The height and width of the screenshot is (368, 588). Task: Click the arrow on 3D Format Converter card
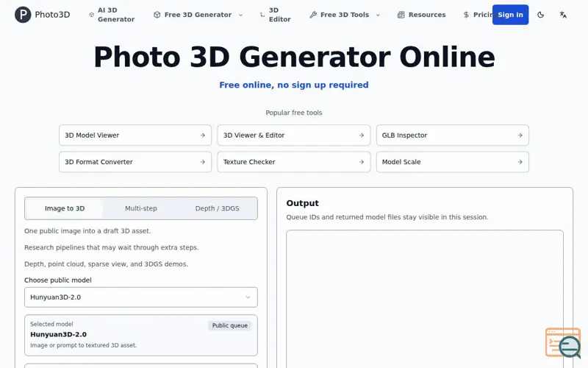click(203, 162)
